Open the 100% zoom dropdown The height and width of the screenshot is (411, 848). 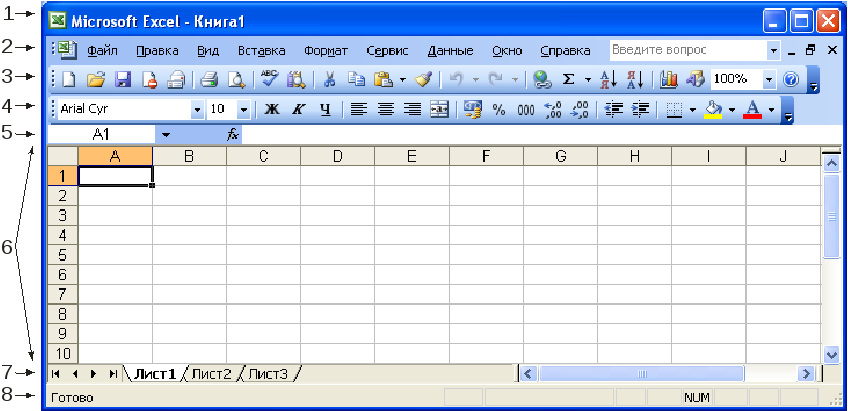click(x=769, y=79)
